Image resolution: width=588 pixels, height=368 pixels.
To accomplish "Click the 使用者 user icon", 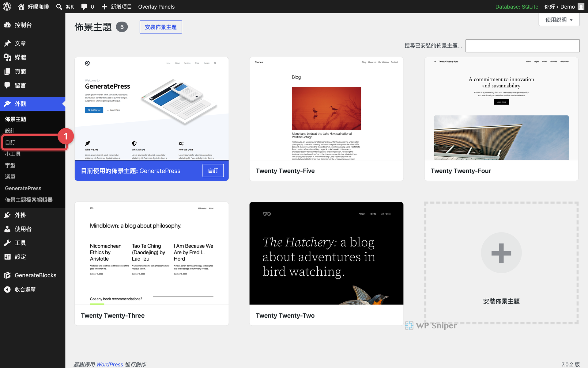I will tap(7, 229).
